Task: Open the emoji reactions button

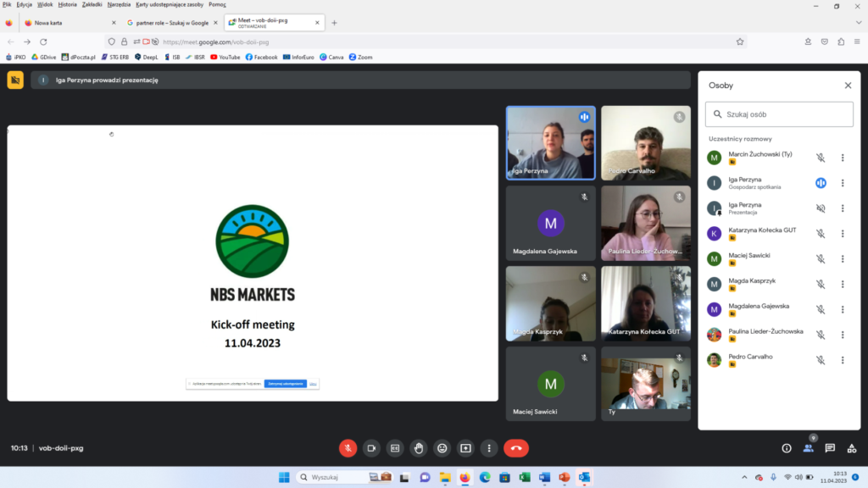Action: 442,448
